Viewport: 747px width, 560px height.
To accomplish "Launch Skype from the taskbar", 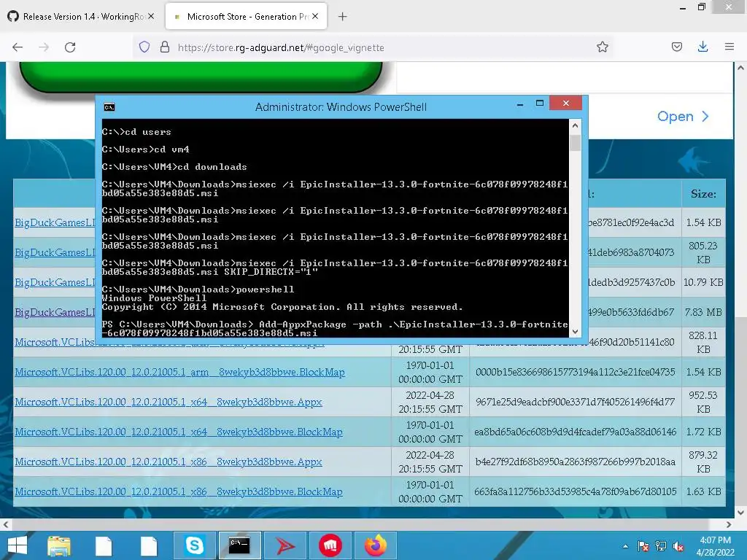I will click(x=194, y=545).
